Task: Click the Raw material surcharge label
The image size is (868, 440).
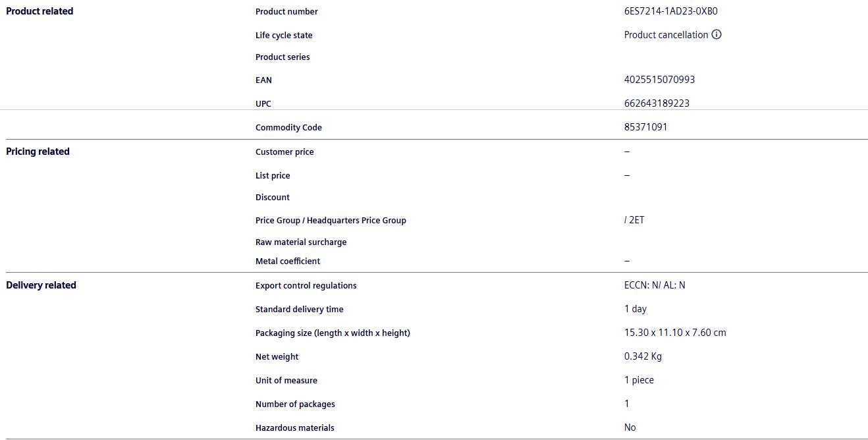Action: [301, 242]
